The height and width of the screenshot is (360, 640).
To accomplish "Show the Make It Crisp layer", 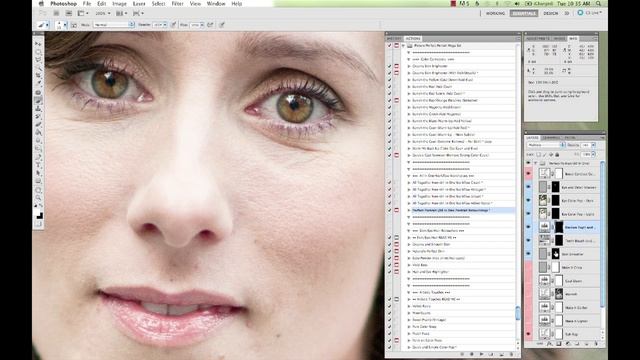I will coord(529,267).
